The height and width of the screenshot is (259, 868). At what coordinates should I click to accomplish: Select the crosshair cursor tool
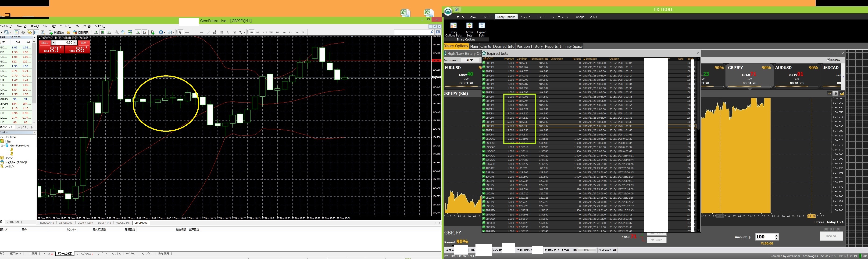click(x=187, y=32)
